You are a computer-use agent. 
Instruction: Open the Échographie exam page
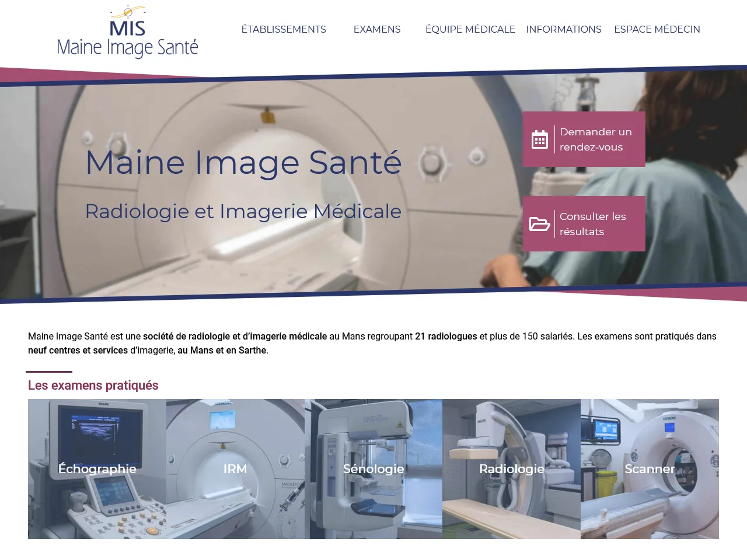pos(97,468)
